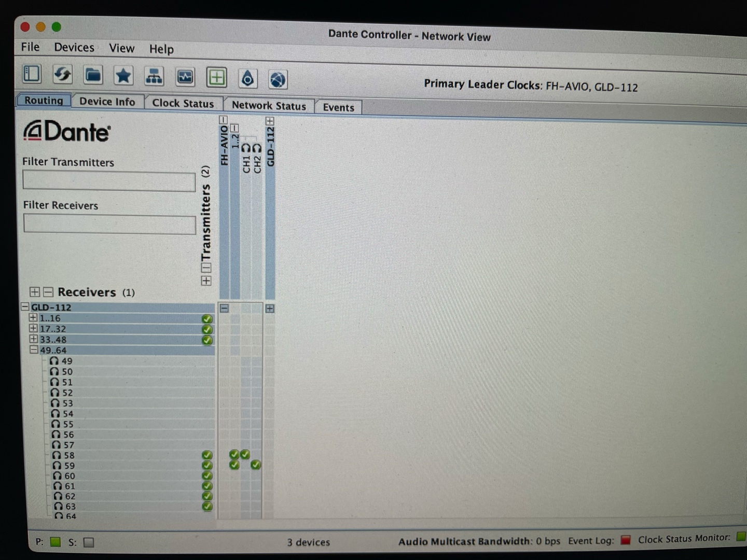The width and height of the screenshot is (747, 560).
Task: Click the Reload Device Information arrows icon
Action: pos(62,75)
